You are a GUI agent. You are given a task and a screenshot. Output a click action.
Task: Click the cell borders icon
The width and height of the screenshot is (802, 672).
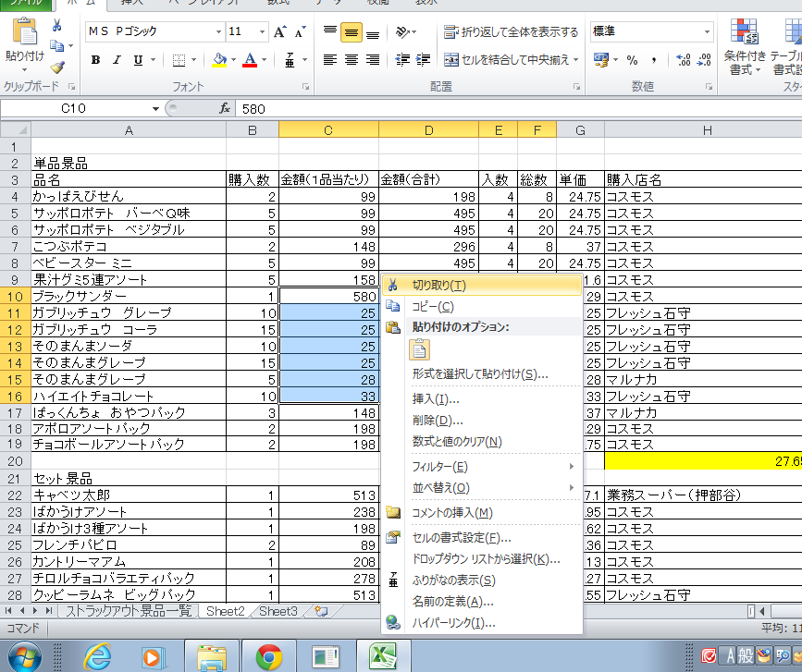pos(179,60)
